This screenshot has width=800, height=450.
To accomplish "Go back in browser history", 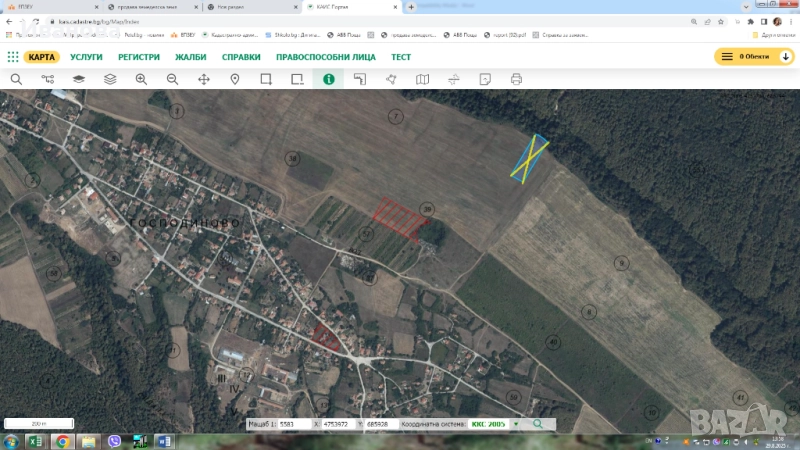I will coord(9,22).
